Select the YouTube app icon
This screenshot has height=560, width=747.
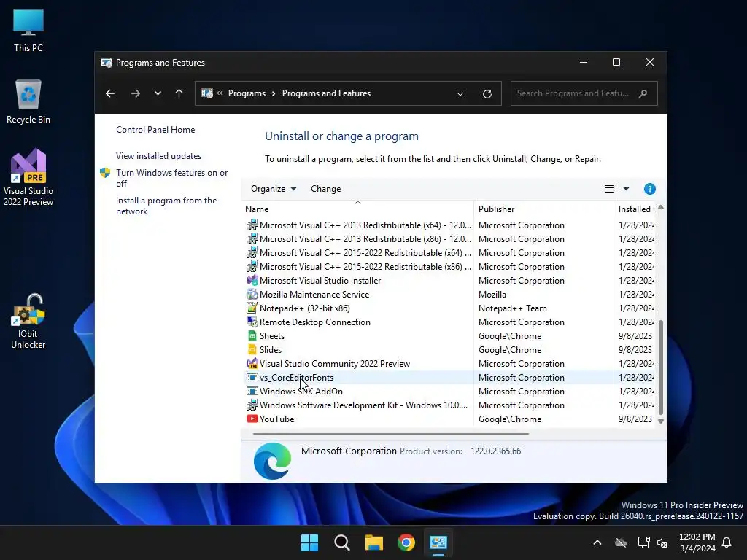click(x=252, y=419)
